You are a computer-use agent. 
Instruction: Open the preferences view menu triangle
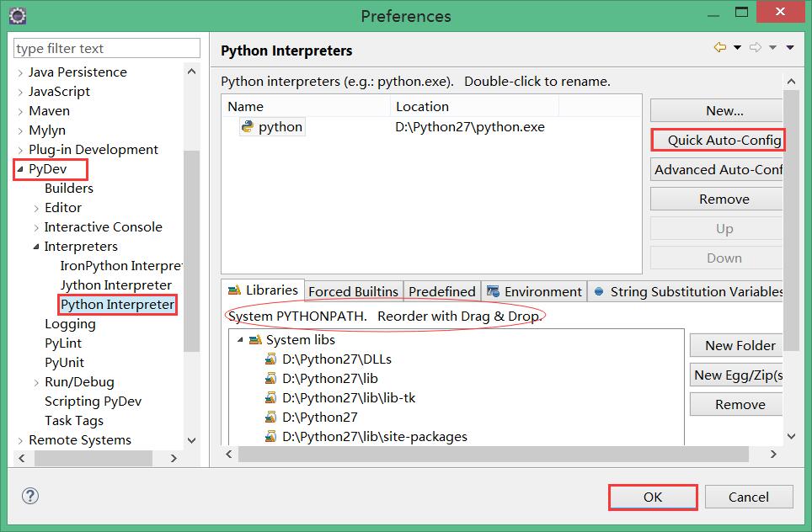click(790, 48)
